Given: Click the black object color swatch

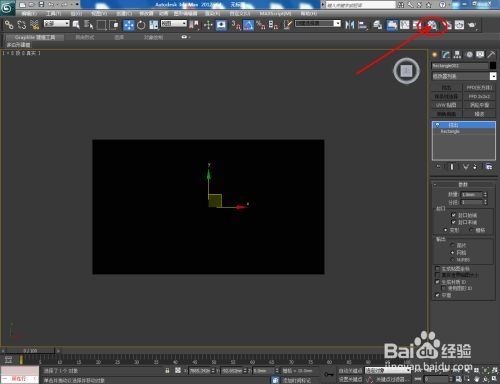Looking at the screenshot, I should click(493, 66).
